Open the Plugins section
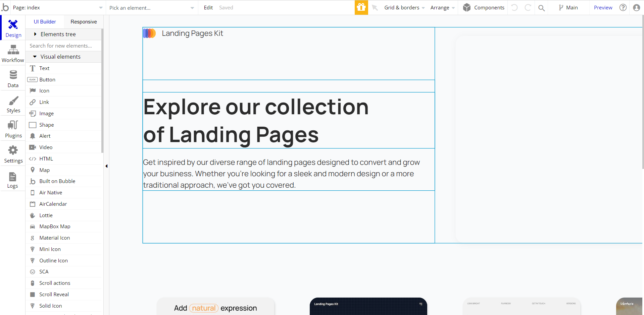This screenshot has width=644, height=315. point(13,129)
